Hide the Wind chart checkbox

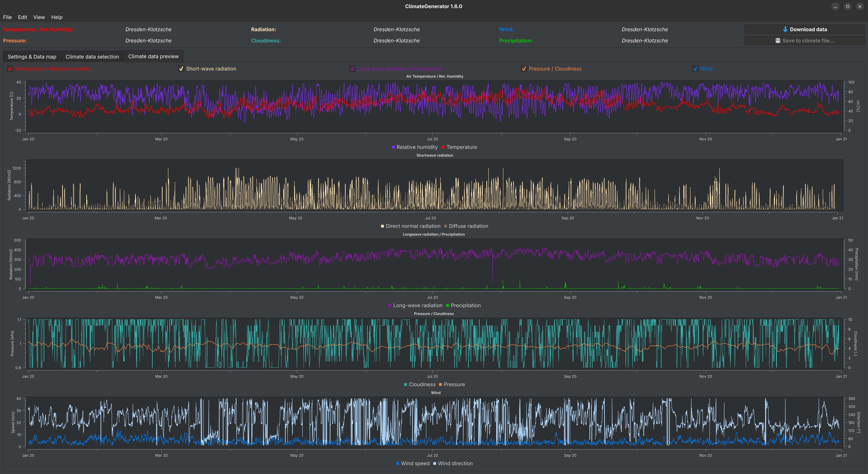[695, 69]
